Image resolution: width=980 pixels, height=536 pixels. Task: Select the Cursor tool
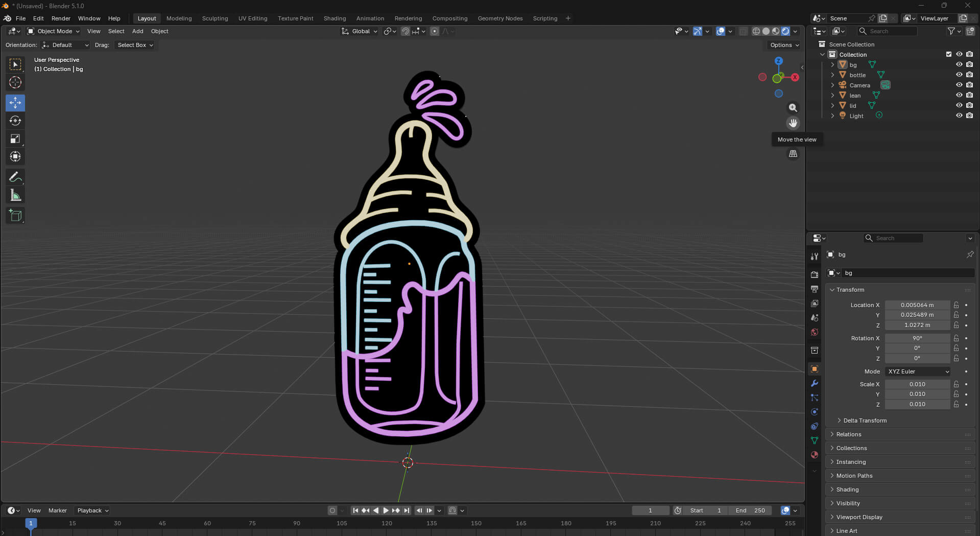tap(15, 82)
